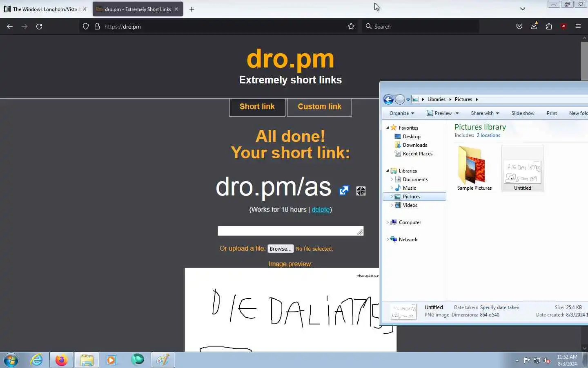This screenshot has width=588, height=368.
Task: Open the Share with menu
Action: pos(485,113)
